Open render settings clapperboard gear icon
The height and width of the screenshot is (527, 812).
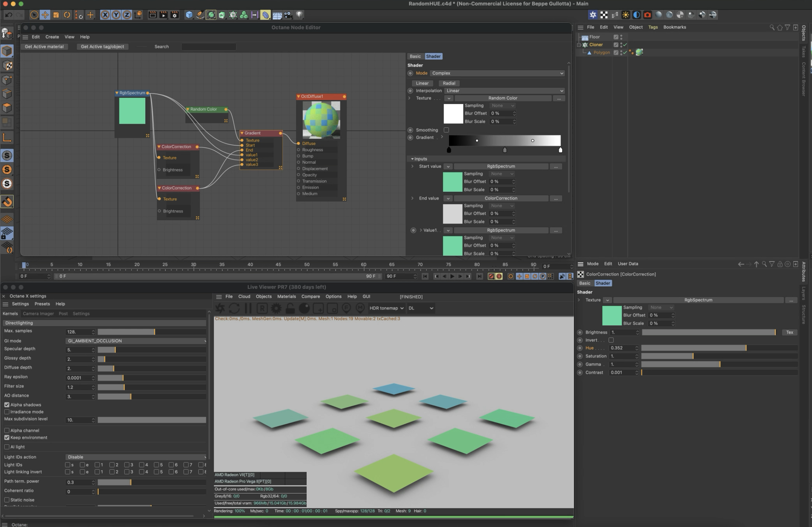point(175,15)
